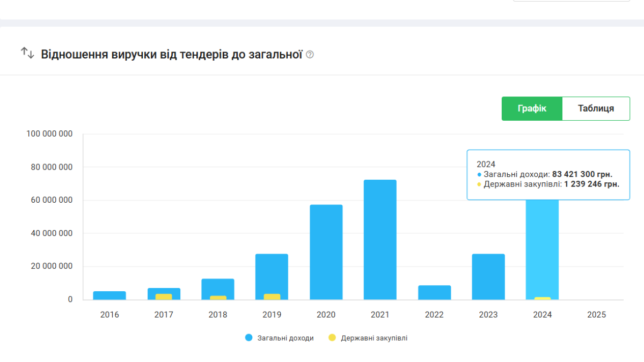This screenshot has height=362, width=644.
Task: Hide the Державні закупівлі legend series
Action: pyautogui.click(x=368, y=338)
